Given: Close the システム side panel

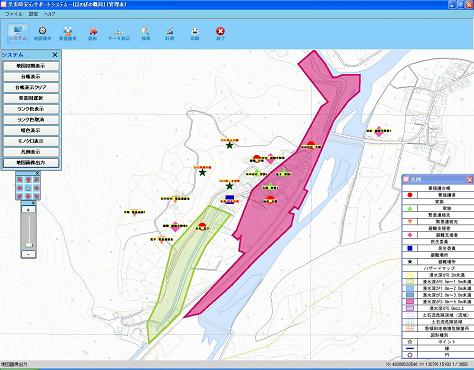Looking at the screenshot, I should pyautogui.click(x=55, y=55).
